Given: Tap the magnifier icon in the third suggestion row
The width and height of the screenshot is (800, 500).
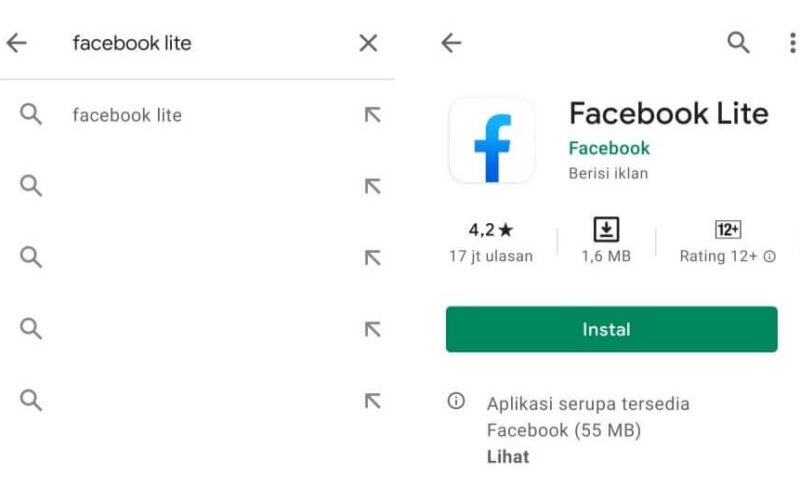Looking at the screenshot, I should pyautogui.click(x=31, y=257).
